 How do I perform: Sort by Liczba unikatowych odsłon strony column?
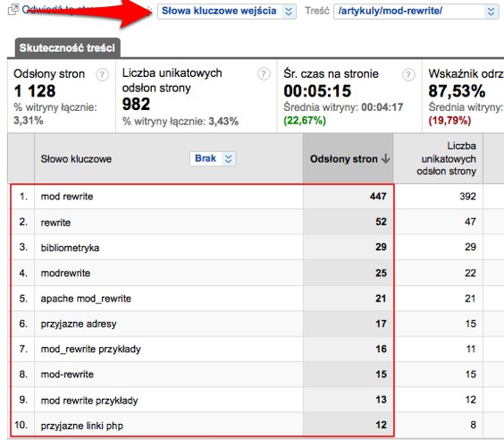point(438,158)
